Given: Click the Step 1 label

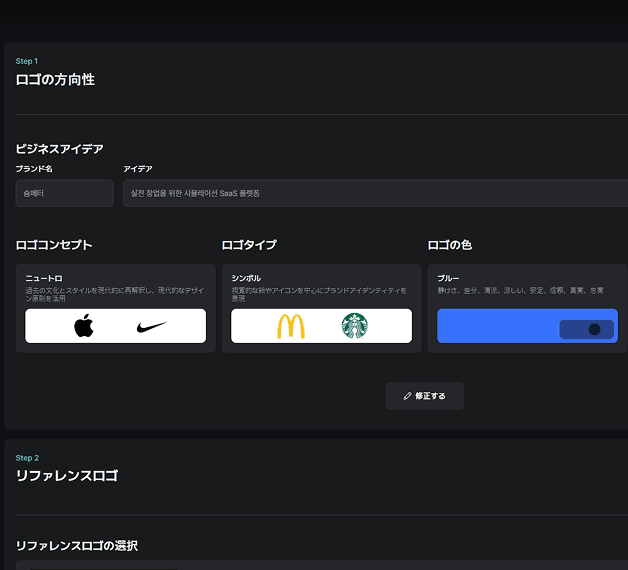Looking at the screenshot, I should (26, 61).
